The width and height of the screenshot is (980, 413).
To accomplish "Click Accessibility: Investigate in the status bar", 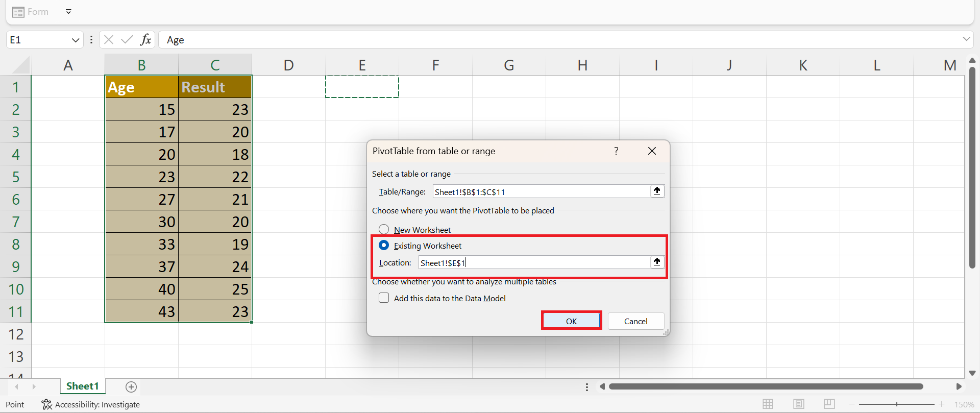I will tap(91, 404).
